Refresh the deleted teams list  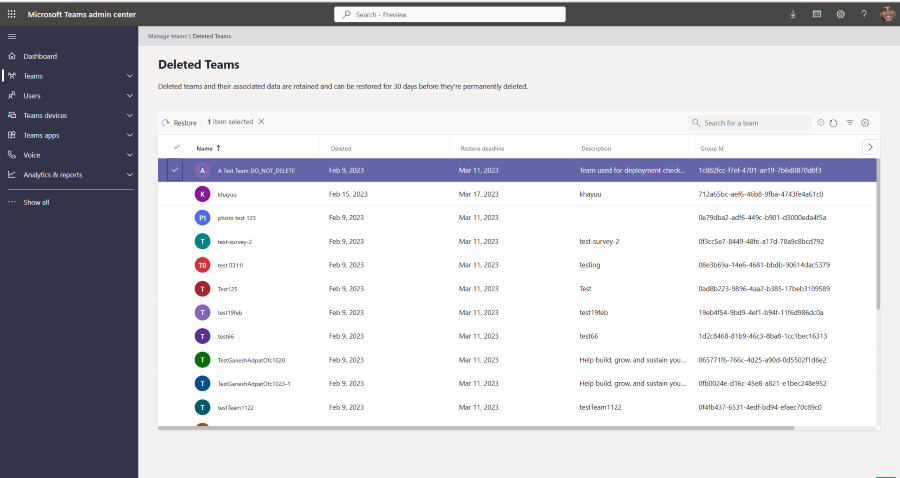(833, 123)
